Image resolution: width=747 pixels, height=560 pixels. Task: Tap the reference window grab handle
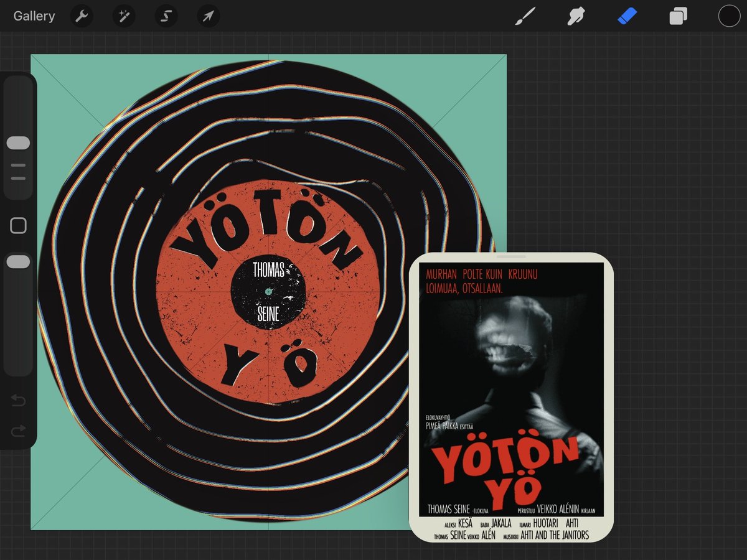(511, 256)
